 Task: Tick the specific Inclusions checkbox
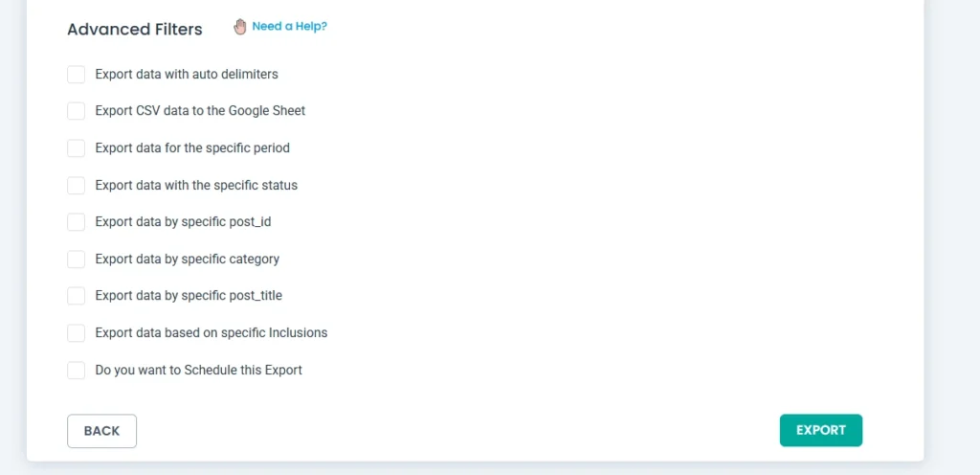[x=77, y=333]
